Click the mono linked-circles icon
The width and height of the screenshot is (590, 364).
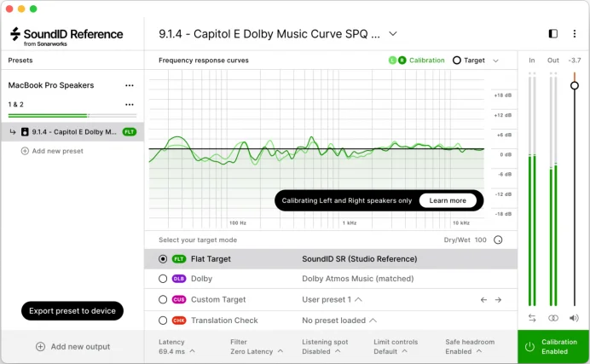click(x=553, y=318)
